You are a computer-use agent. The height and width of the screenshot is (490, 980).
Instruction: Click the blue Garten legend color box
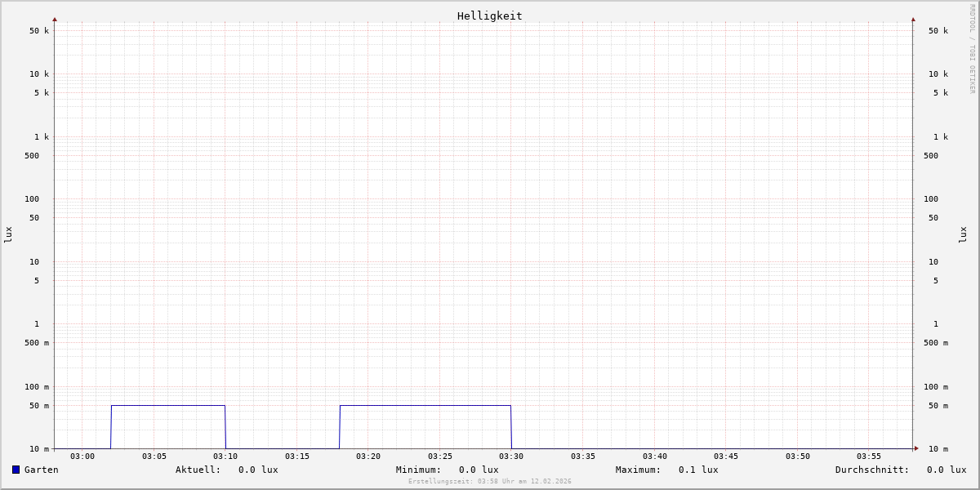(x=16, y=470)
